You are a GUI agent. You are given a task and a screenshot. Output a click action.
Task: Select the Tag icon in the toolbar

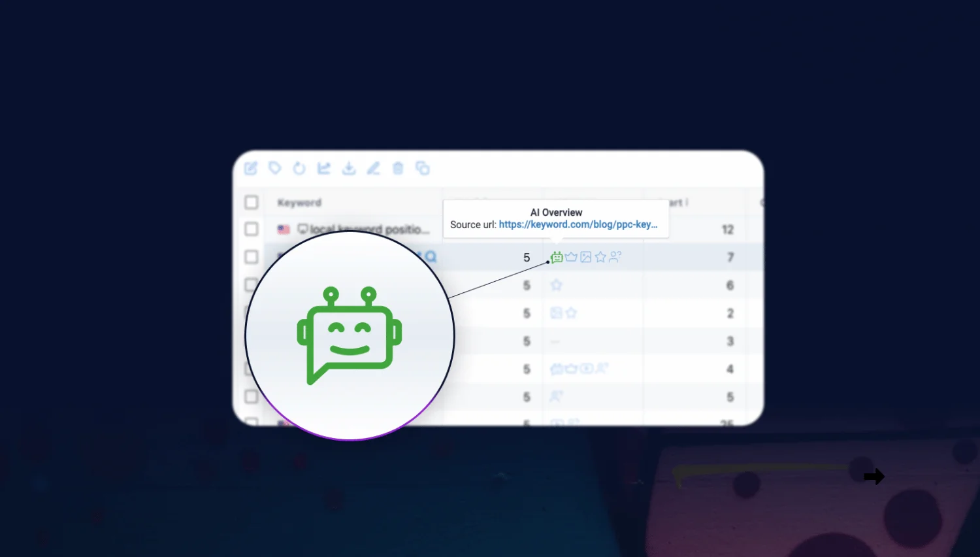274,168
